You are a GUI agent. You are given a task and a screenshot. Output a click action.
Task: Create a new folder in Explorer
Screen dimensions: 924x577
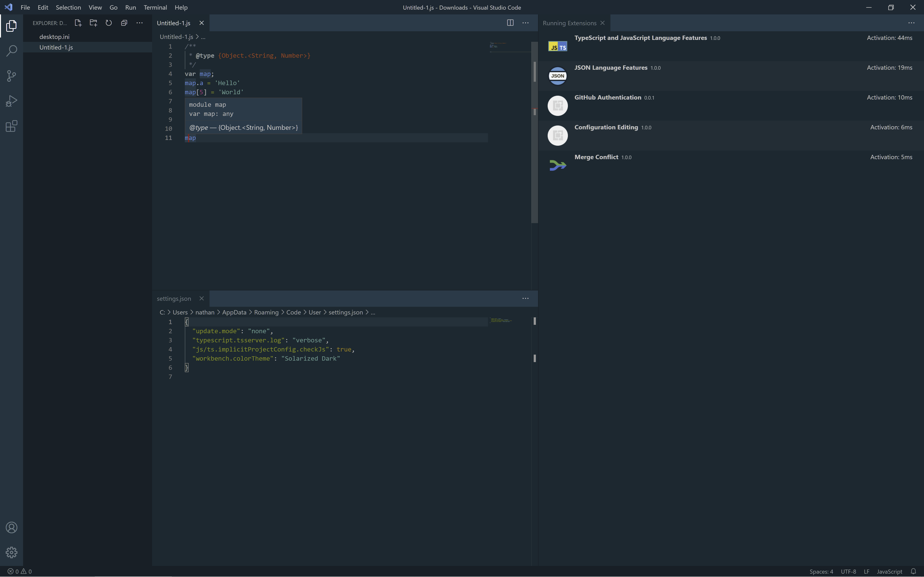[93, 23]
